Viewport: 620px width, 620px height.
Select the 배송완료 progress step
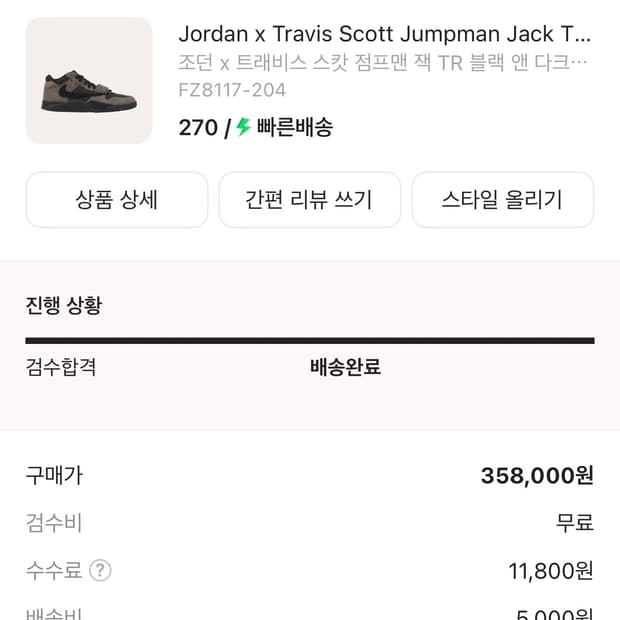(345, 367)
